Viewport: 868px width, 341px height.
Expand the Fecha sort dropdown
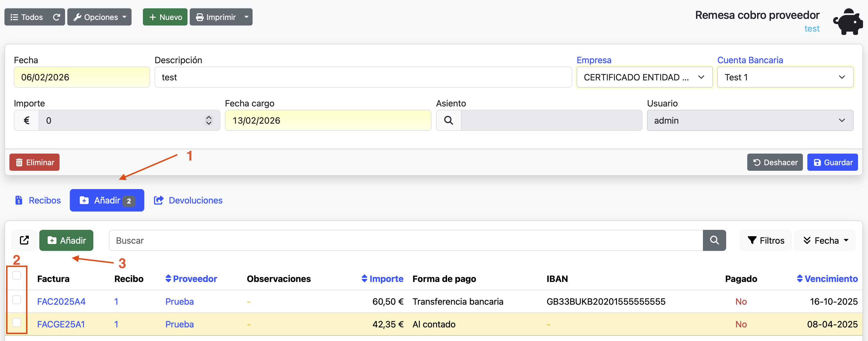click(825, 240)
